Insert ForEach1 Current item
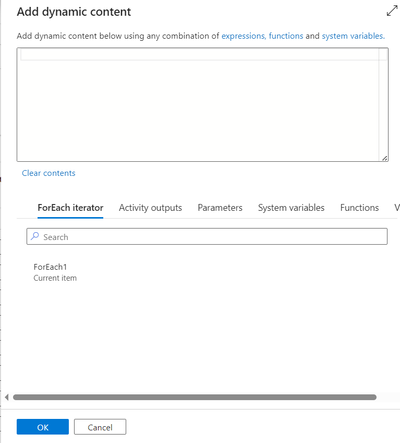 click(55, 272)
